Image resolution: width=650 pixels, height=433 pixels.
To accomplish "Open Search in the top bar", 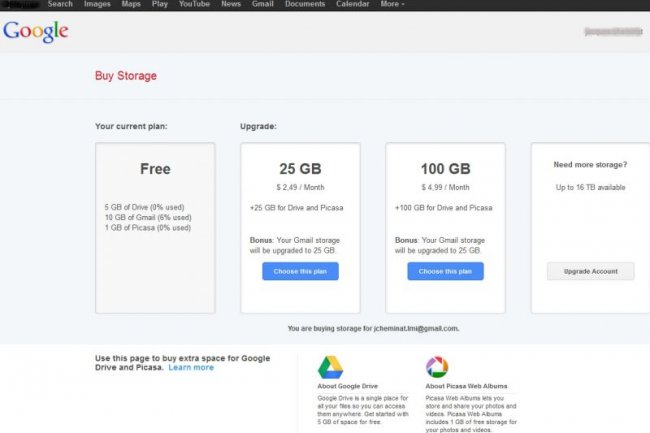I will (x=60, y=4).
